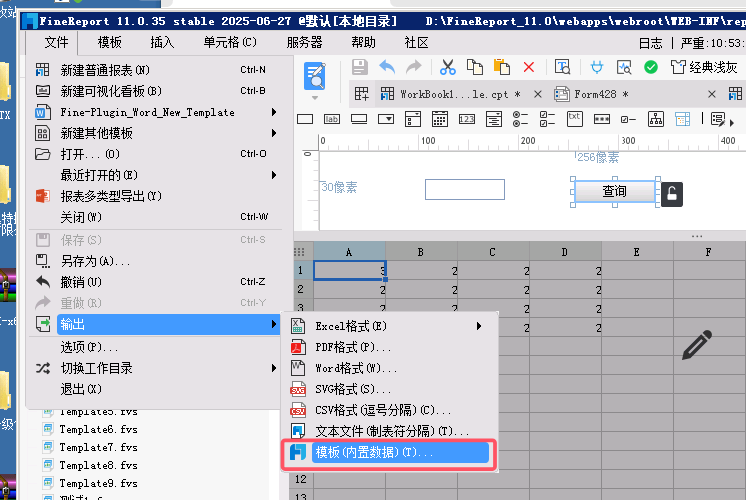The image size is (746, 500).
Task: Open the 帮助 menu
Action: tap(363, 42)
